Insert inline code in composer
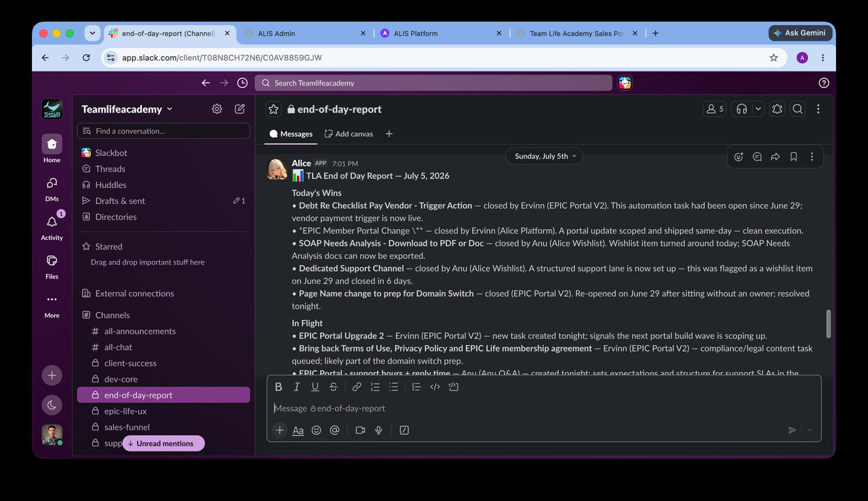868x501 pixels. point(435,387)
